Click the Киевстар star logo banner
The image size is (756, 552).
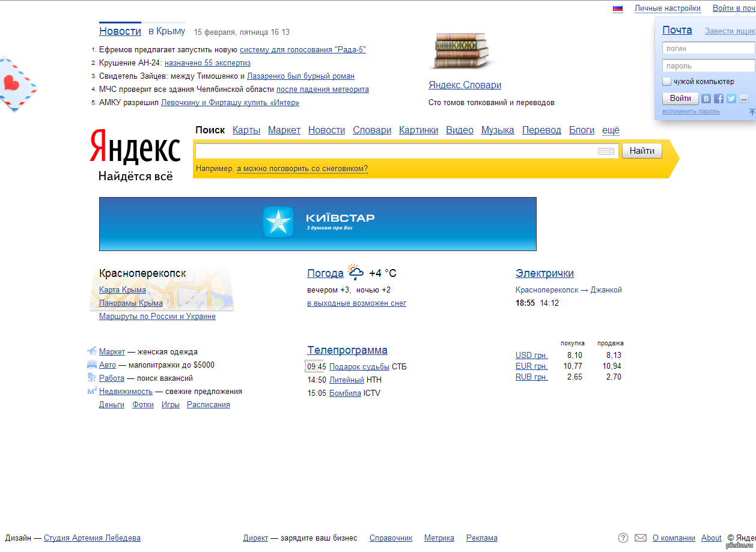click(318, 223)
